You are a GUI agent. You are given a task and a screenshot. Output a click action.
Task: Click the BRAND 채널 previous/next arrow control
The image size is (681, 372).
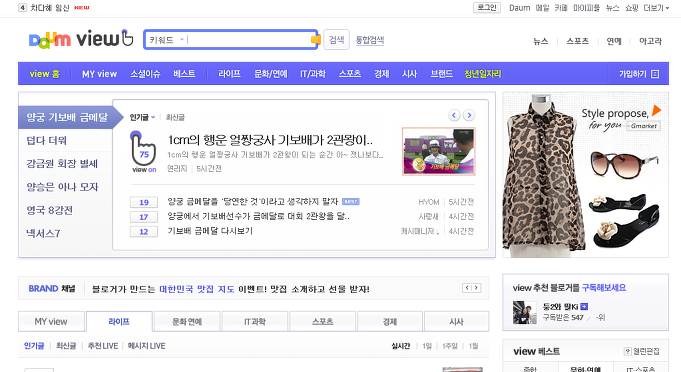(471, 288)
